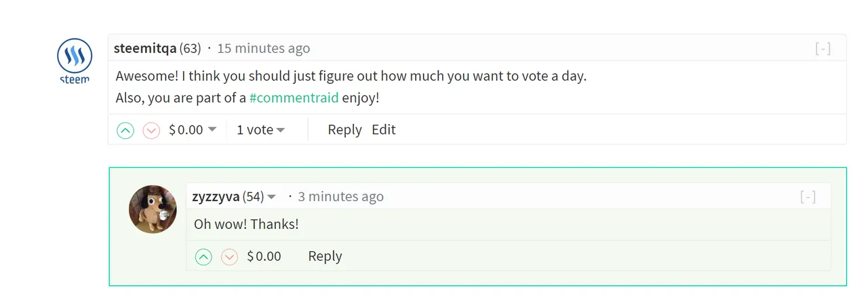The height and width of the screenshot is (300, 868).
Task: Open zyzzyva's profile picture
Action: (x=153, y=209)
